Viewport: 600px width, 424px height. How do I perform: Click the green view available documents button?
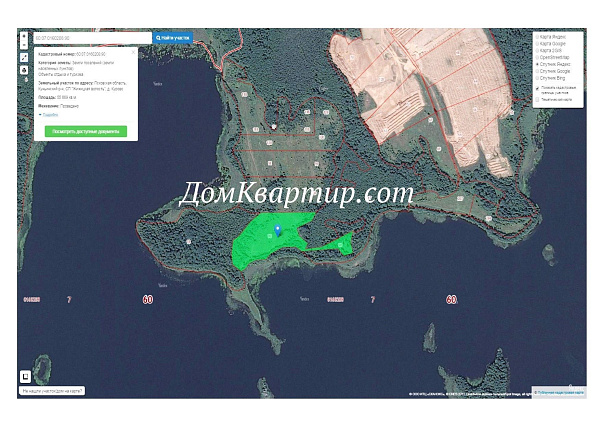click(85, 131)
